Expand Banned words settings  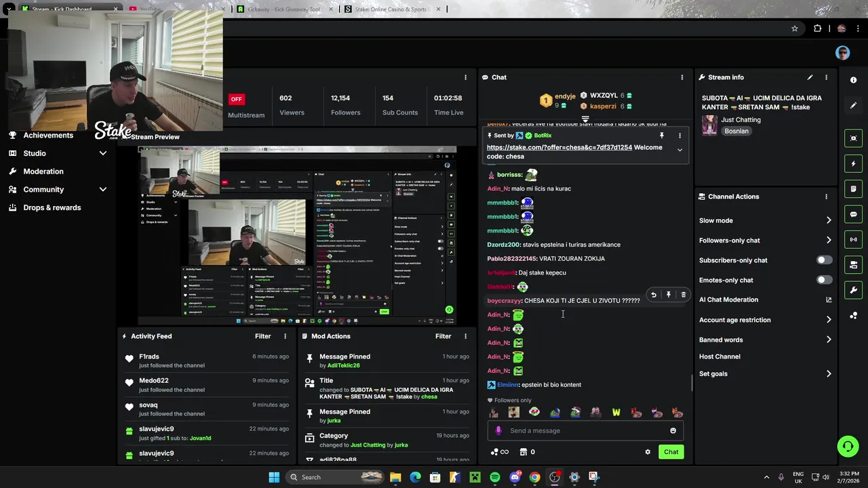click(x=829, y=340)
